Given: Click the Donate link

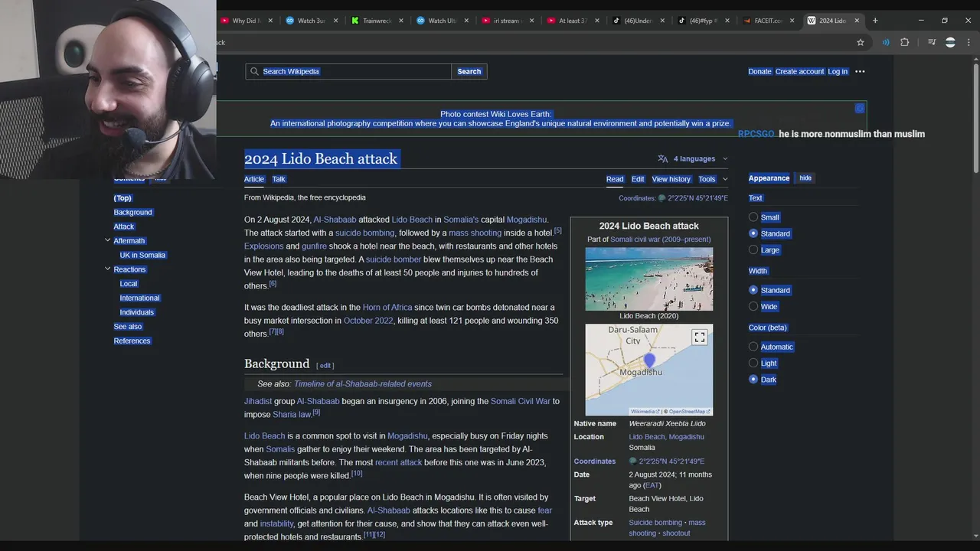Looking at the screenshot, I should click(759, 71).
